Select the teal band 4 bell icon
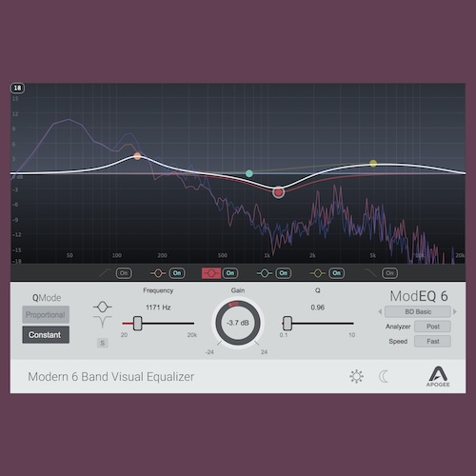Screen dimensions: 476x476 265,273
